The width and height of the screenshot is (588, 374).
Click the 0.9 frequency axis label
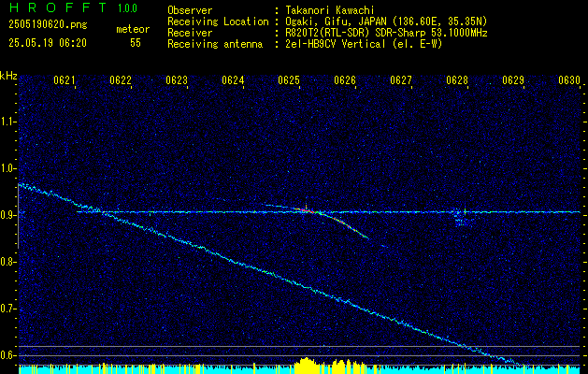7,215
